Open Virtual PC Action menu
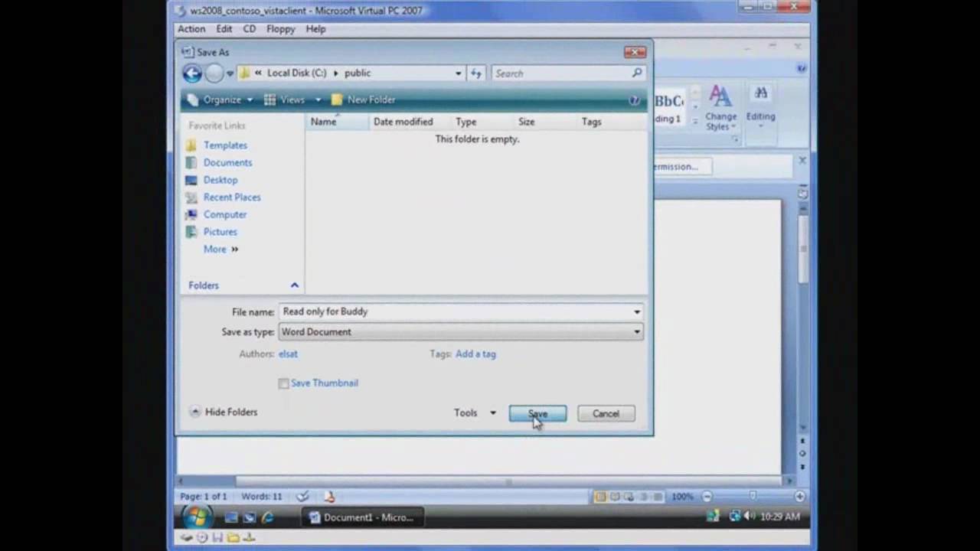This screenshot has width=980, height=551. pyautogui.click(x=191, y=29)
